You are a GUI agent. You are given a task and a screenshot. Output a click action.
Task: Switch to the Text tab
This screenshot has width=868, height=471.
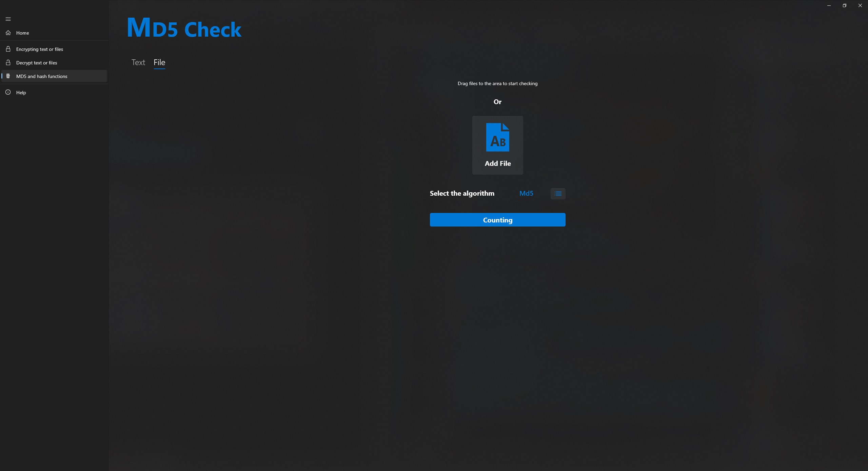point(138,62)
